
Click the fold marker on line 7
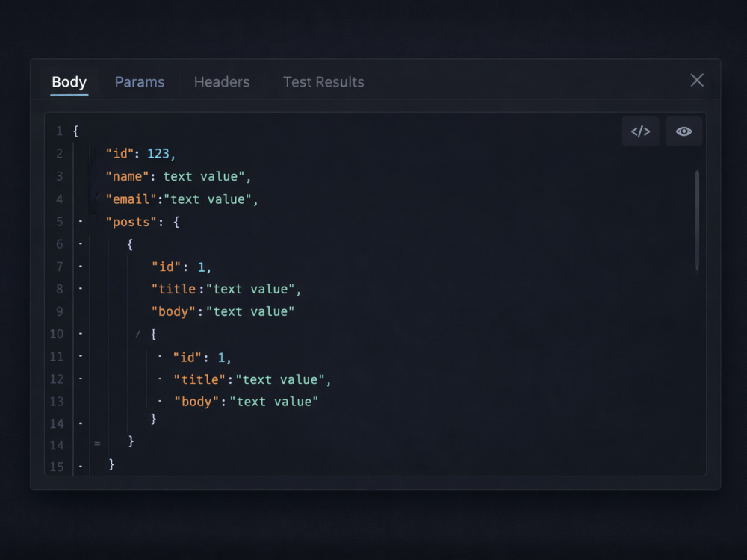[x=81, y=267]
